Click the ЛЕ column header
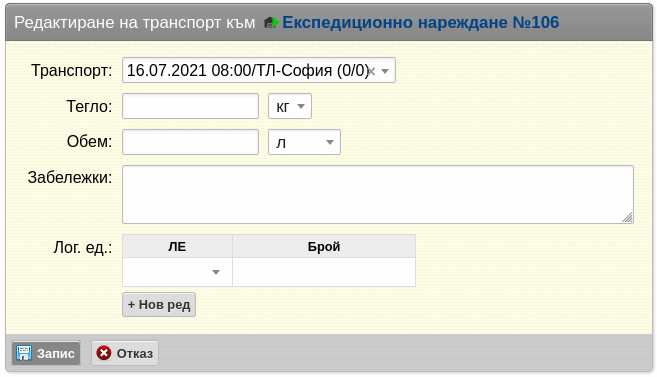 tap(177, 246)
